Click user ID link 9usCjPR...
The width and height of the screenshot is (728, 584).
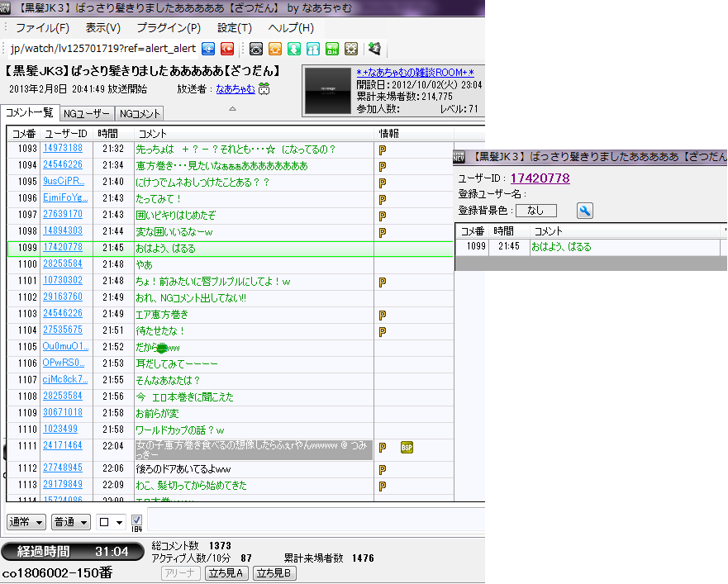64,181
